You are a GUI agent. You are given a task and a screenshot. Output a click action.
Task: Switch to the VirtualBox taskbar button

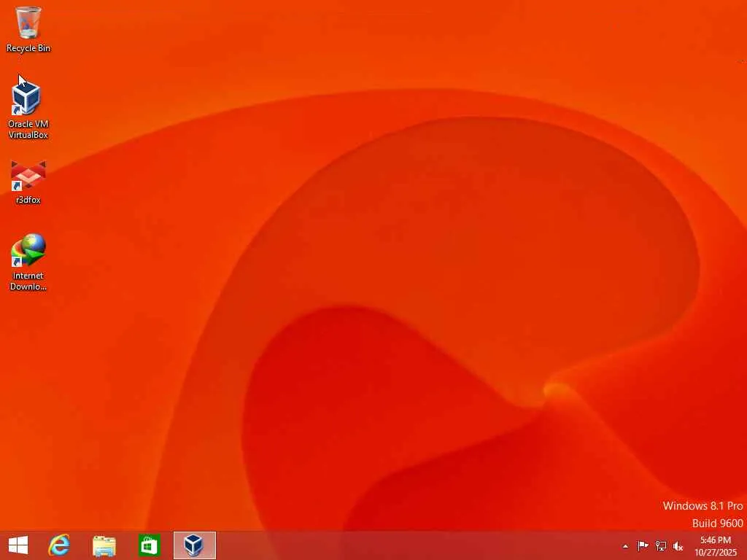point(194,545)
